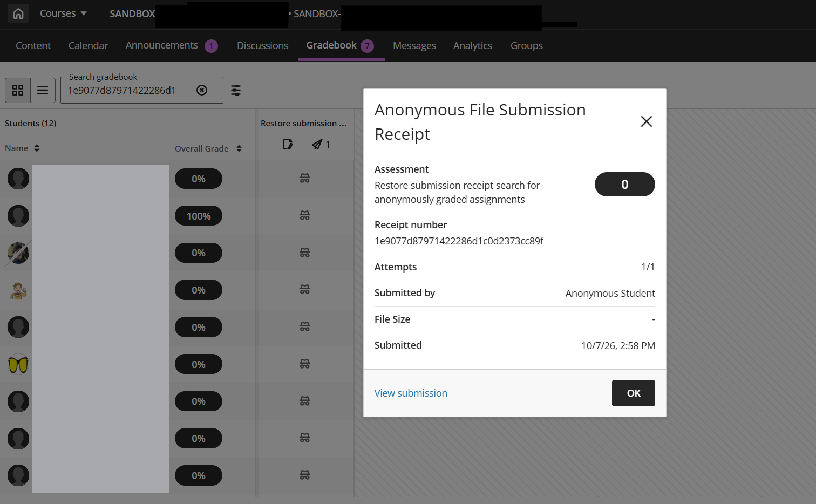Open the Analytics tab
The width and height of the screenshot is (816, 504).
click(x=473, y=46)
